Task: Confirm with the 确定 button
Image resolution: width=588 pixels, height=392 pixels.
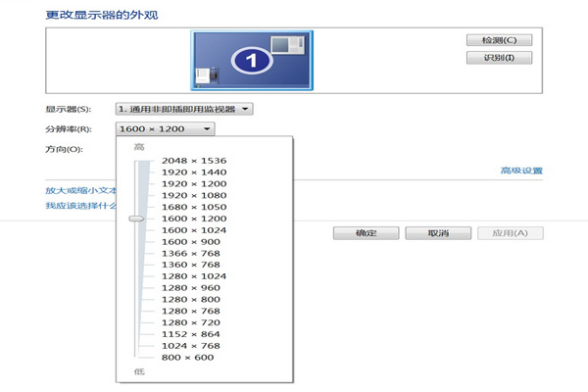Action: (366, 233)
